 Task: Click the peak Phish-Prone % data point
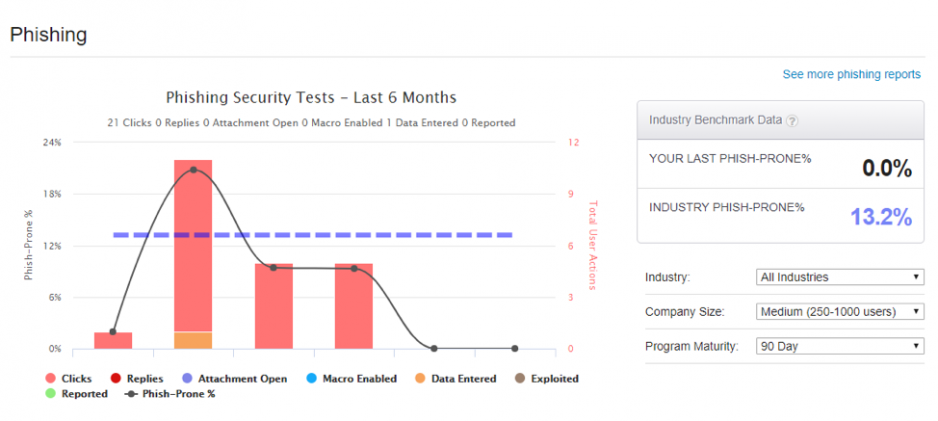[x=193, y=170]
